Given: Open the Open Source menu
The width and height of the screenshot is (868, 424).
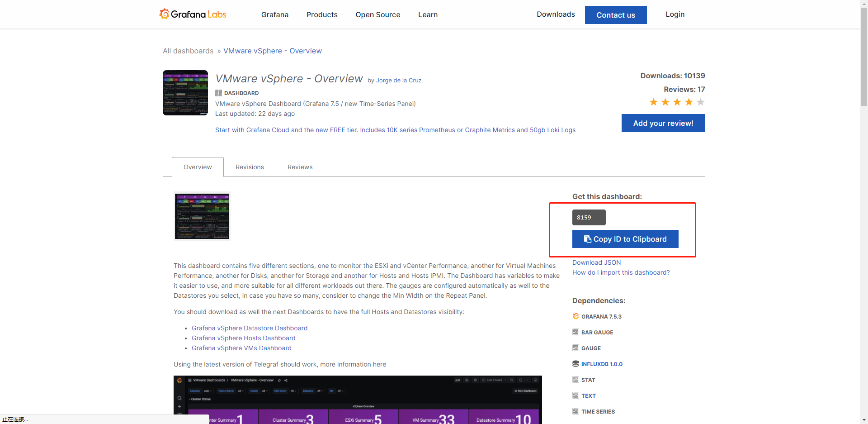Looking at the screenshot, I should coord(378,14).
